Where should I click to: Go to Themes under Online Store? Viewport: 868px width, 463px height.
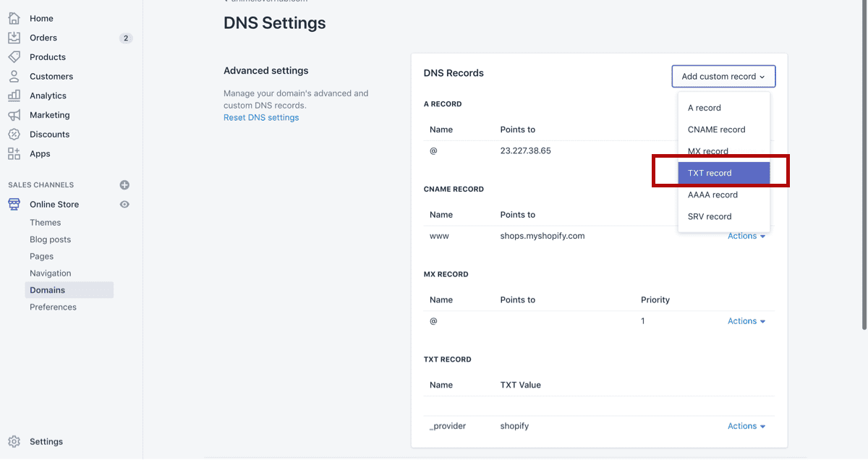point(46,223)
